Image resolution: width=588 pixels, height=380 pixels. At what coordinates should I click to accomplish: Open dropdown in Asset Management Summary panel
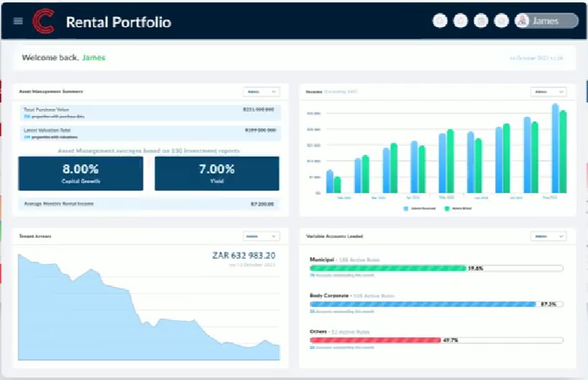tap(261, 92)
